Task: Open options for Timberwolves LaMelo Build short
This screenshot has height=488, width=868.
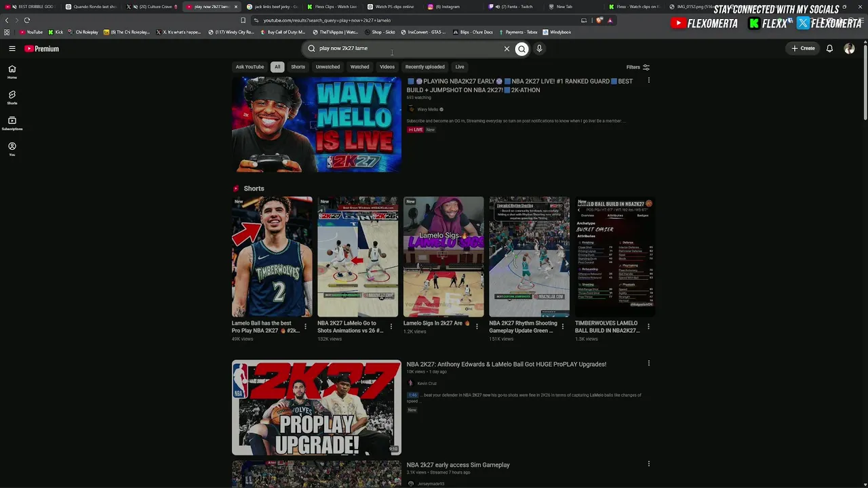Action: pos(649,327)
